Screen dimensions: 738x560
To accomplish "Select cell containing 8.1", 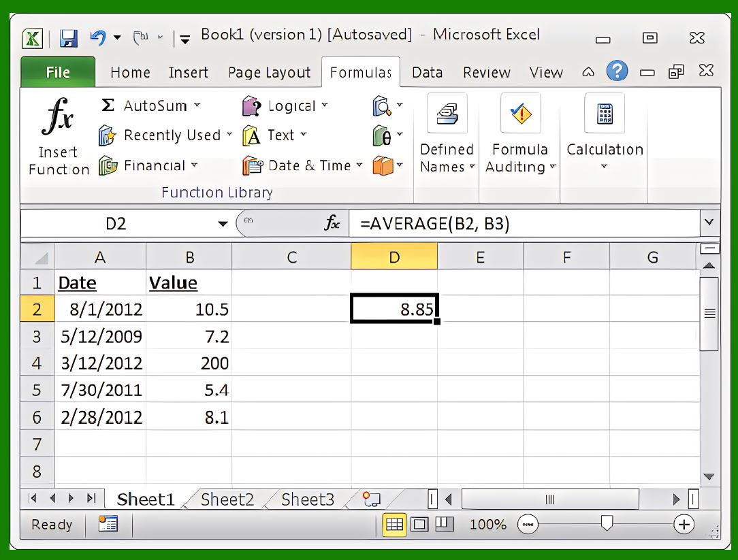I will 189,417.
